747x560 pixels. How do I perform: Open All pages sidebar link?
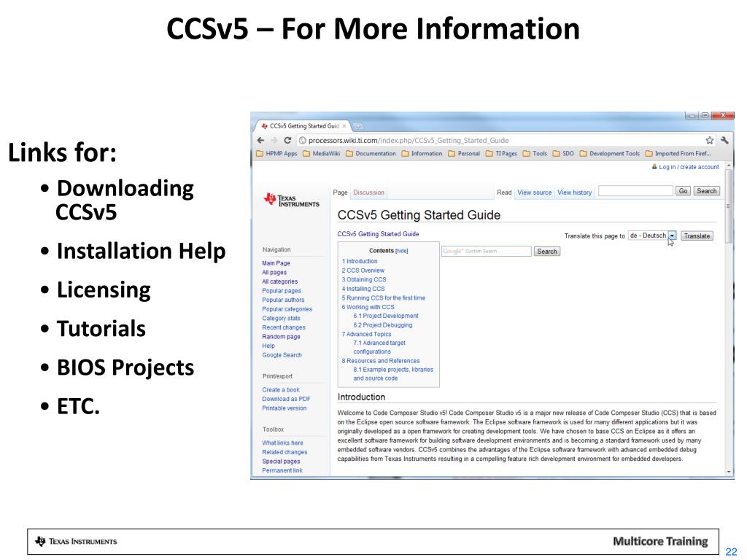274,273
